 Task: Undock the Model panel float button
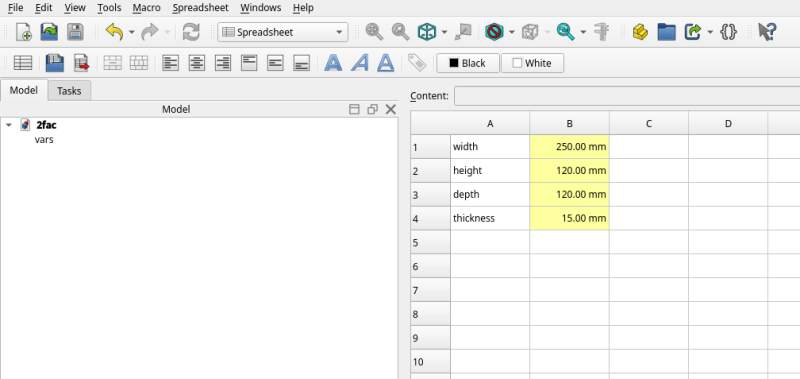[372, 109]
